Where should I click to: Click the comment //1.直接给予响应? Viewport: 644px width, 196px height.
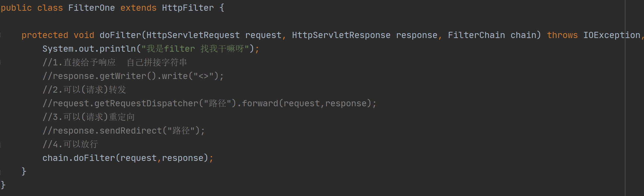tap(79, 62)
